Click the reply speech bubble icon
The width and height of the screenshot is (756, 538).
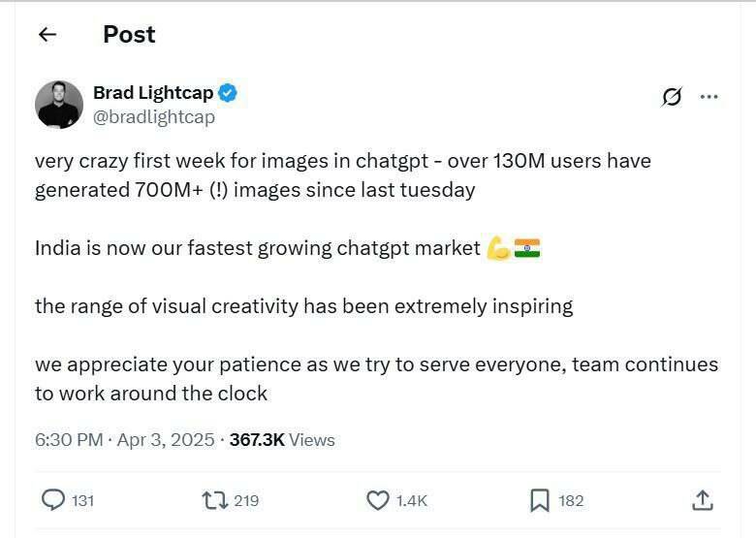pos(52,500)
